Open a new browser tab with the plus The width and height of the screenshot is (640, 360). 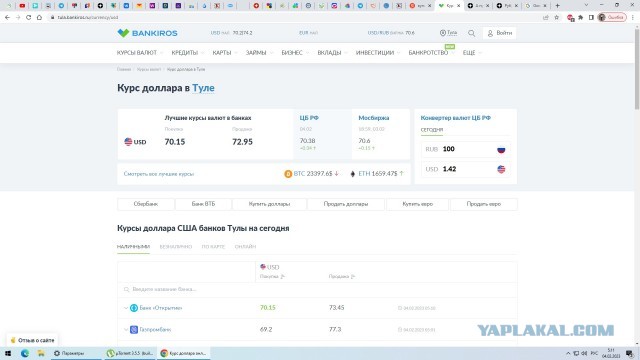[558, 6]
